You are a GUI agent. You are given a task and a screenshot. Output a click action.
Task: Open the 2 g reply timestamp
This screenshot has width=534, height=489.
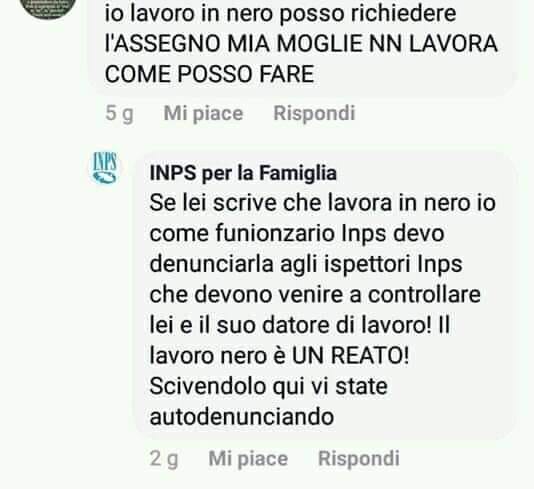164,459
